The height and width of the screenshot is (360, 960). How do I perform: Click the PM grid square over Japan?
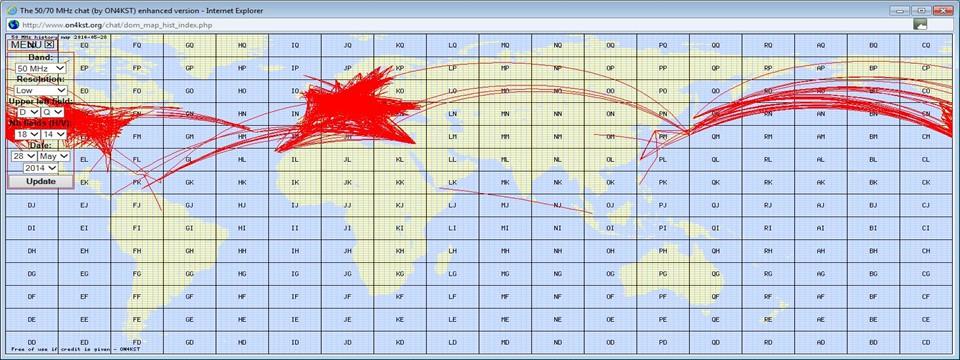663,137
